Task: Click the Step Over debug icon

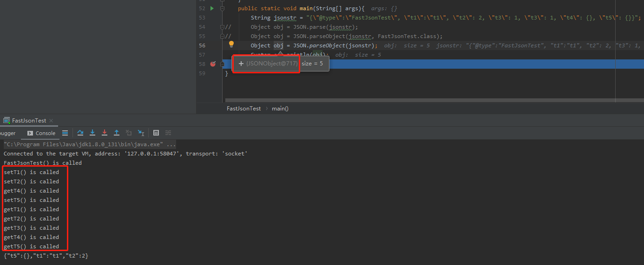Action: [x=80, y=133]
